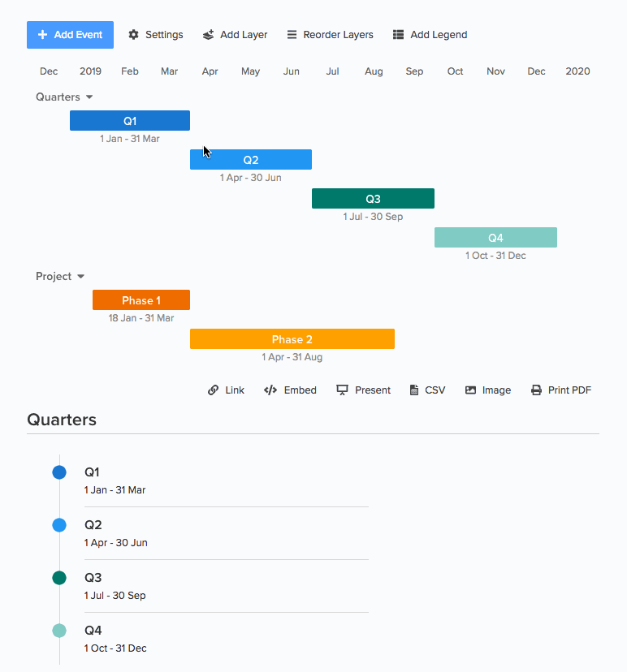Click the Image export icon
The width and height of the screenshot is (627, 672).
coord(470,390)
